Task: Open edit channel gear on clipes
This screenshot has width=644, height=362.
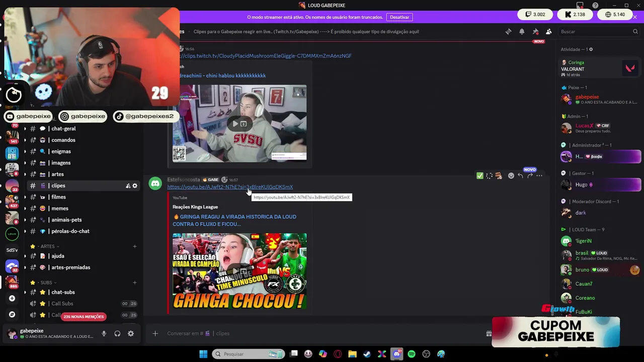Action: coord(135,186)
